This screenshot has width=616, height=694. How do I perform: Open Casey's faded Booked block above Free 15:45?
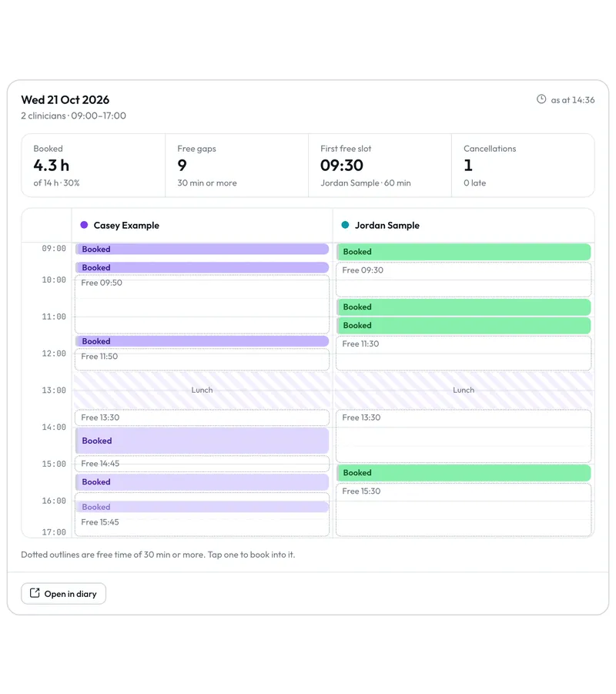[x=203, y=507]
